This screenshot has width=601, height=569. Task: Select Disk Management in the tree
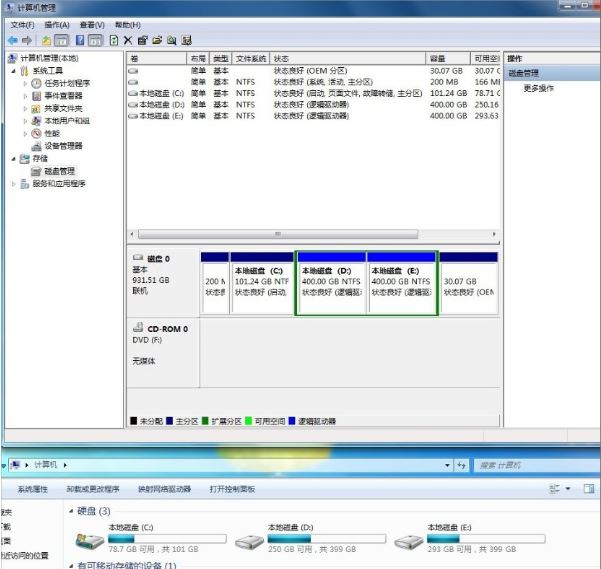(x=53, y=171)
